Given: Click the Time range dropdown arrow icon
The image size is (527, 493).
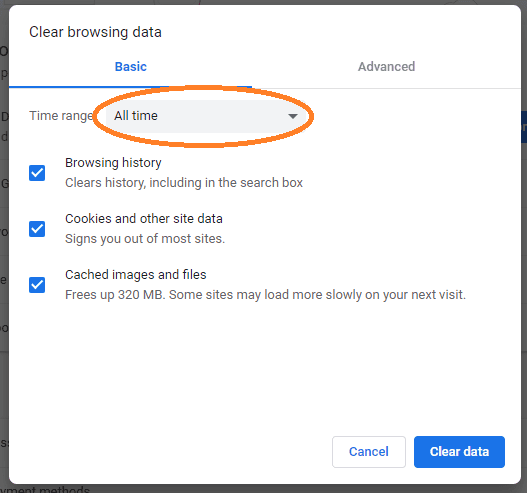Looking at the screenshot, I should click(x=293, y=116).
